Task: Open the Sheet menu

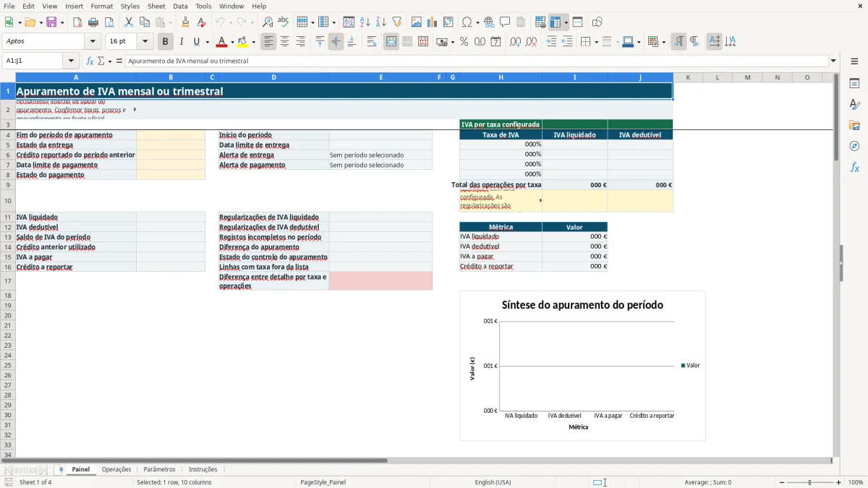Action: pos(156,6)
